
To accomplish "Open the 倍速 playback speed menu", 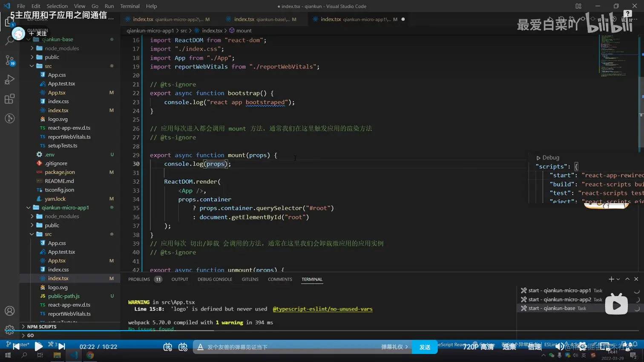I will pyautogui.click(x=535, y=347).
